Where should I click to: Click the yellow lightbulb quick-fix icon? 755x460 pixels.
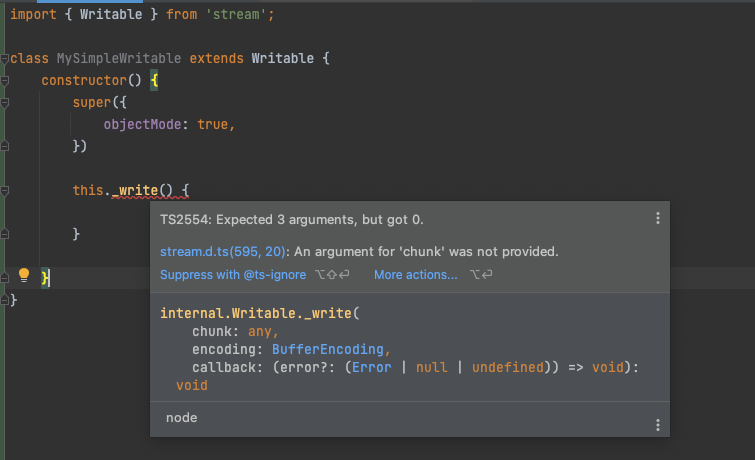pyautogui.click(x=24, y=275)
